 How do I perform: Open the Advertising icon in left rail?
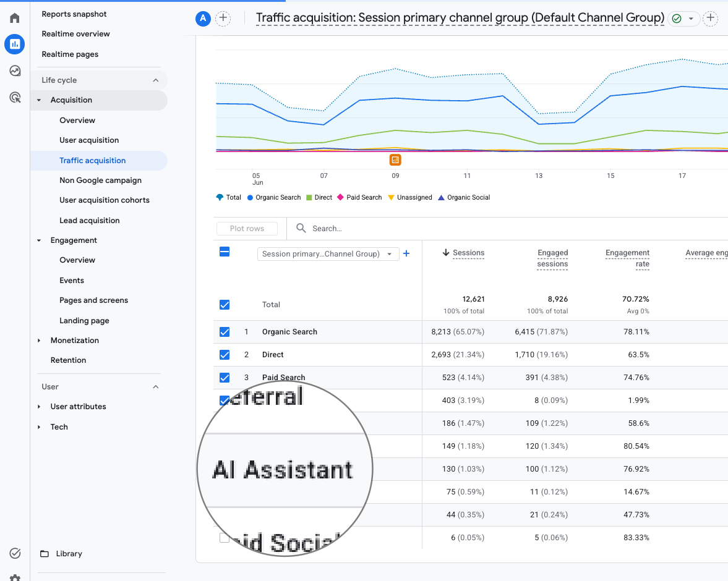(x=15, y=97)
